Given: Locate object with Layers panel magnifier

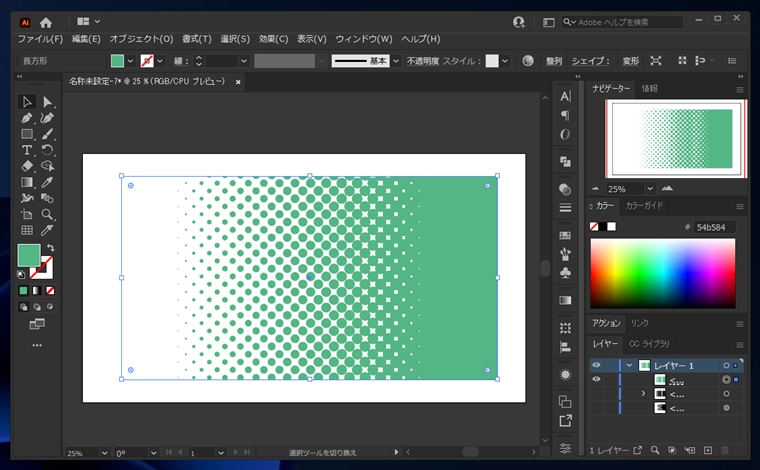Looking at the screenshot, I should 655,450.
